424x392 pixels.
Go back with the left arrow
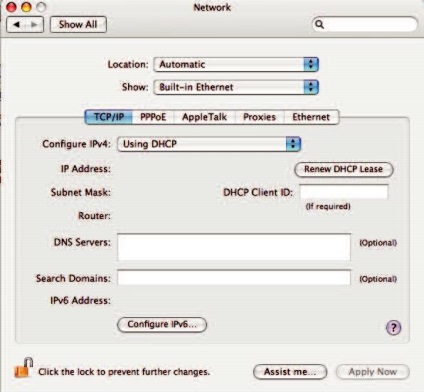pos(17,25)
